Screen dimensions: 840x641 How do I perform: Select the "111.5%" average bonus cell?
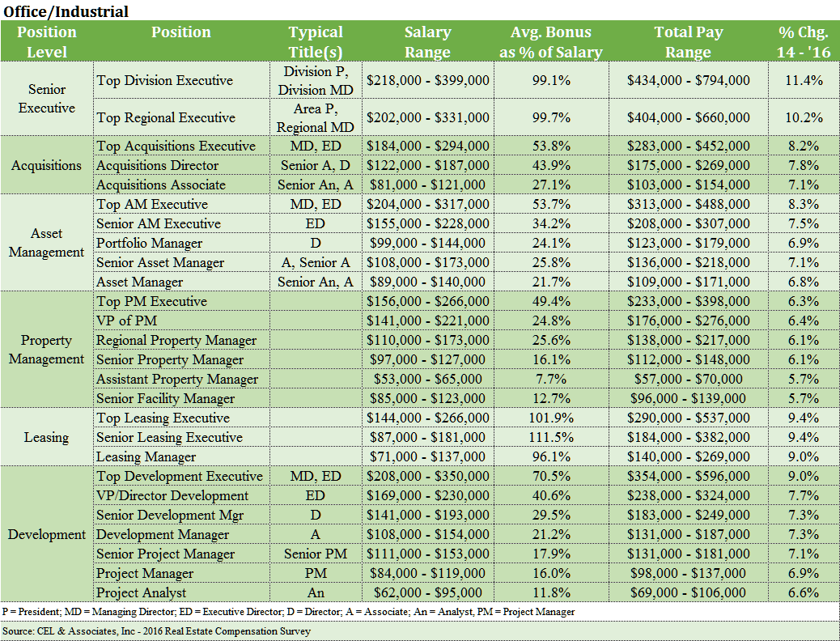point(551,437)
